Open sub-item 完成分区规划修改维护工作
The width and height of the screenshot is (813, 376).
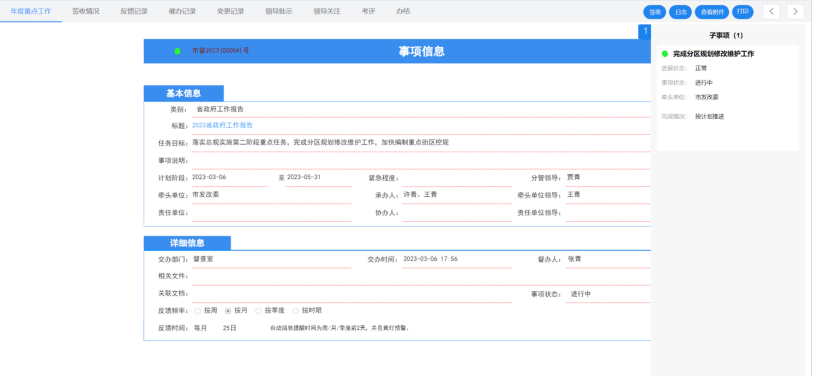pyautogui.click(x=713, y=54)
